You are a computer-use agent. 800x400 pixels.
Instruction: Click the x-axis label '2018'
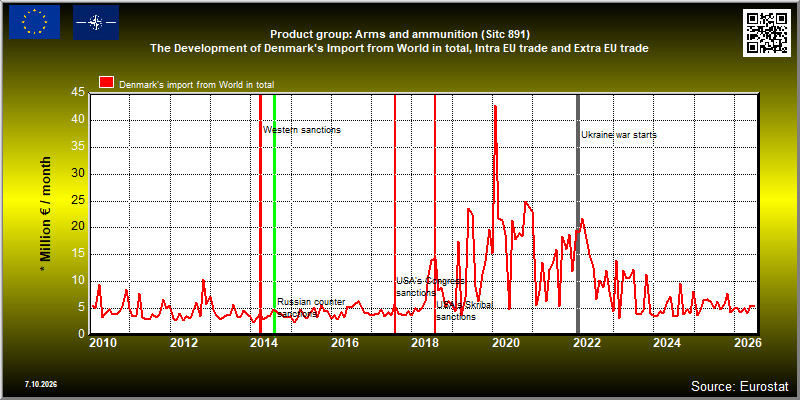426,343
